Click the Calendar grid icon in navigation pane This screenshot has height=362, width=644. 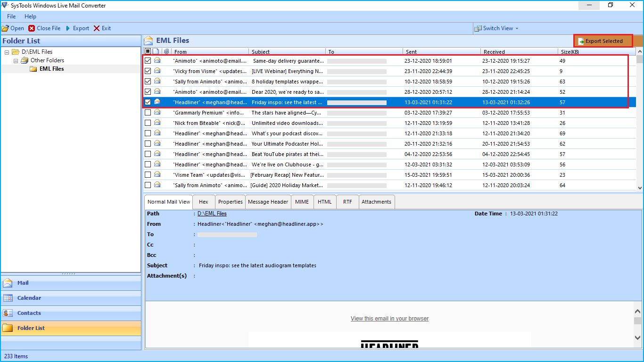pyautogui.click(x=8, y=298)
